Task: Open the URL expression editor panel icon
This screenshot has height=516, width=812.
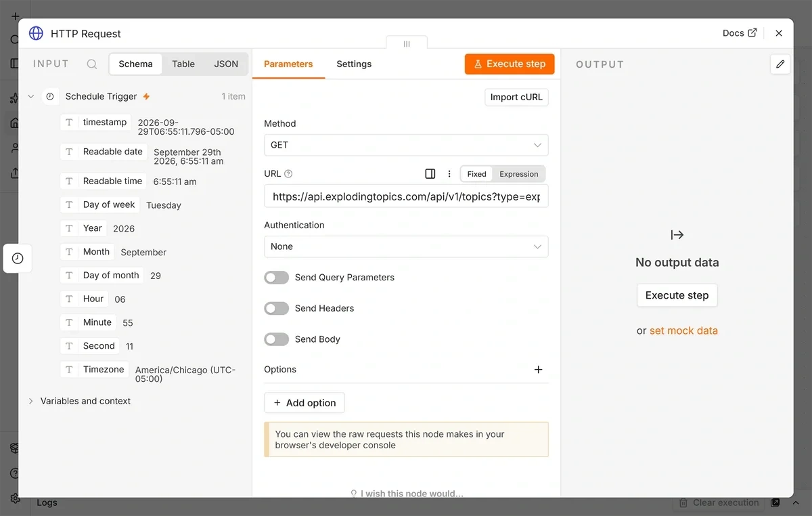Action: coord(430,174)
